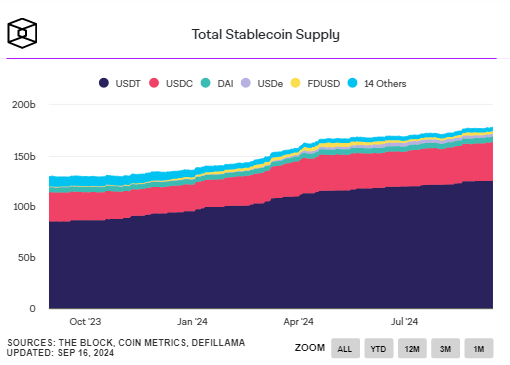This screenshot has height=365, width=510.
Task: Select the 12M zoom button
Action: click(412, 348)
